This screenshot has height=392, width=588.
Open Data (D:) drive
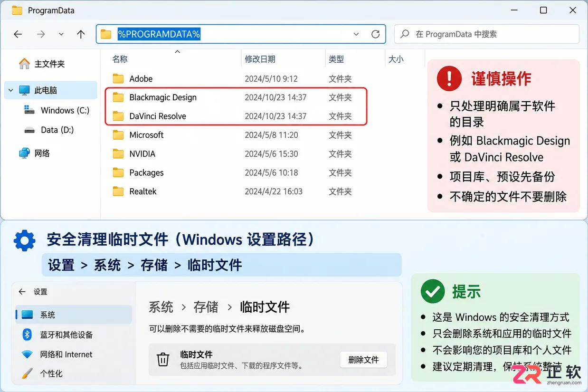(49, 130)
